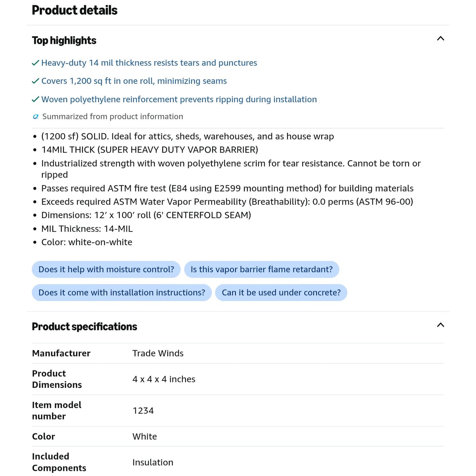Click checkmark icon beside Heavy-duty 14 mil highlight
The width and height of the screenshot is (476, 476).
point(36,63)
